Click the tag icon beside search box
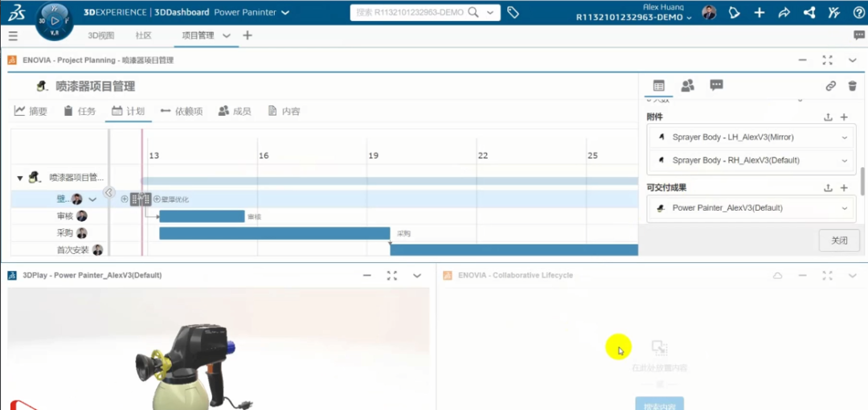 [513, 12]
